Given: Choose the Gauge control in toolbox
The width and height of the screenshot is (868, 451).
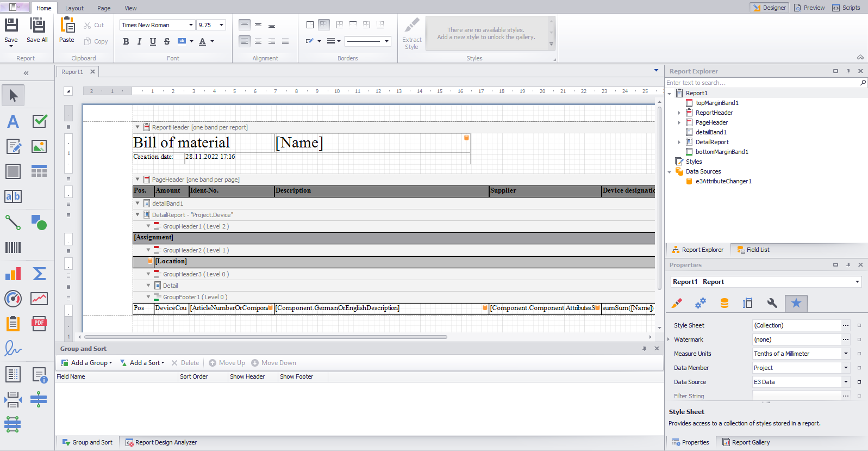Looking at the screenshot, I should pyautogui.click(x=13, y=299).
